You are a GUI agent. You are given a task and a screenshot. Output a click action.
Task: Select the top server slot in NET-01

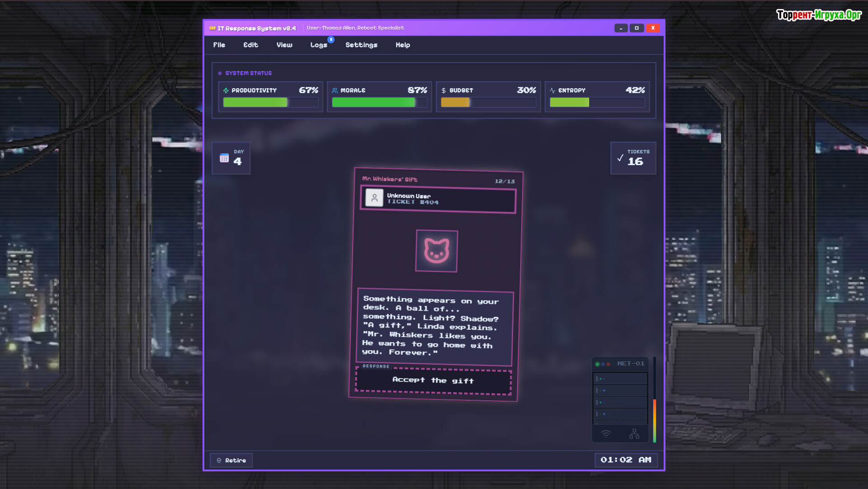coord(620,379)
